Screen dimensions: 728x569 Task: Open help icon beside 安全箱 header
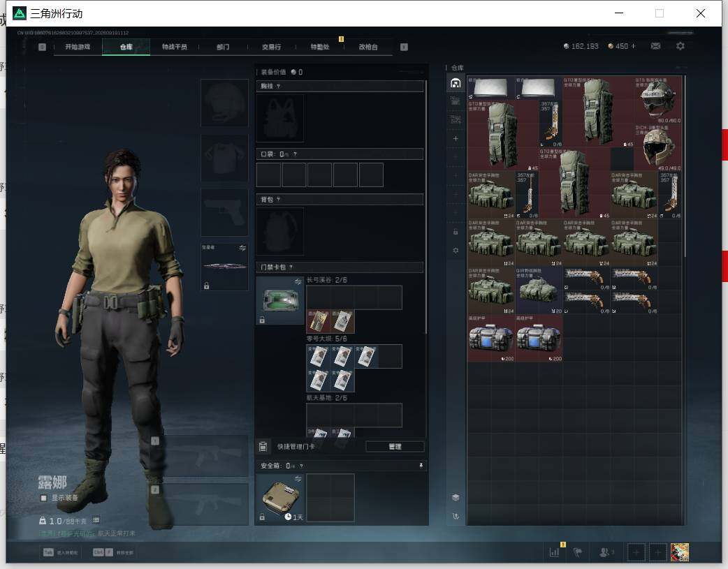[301, 466]
